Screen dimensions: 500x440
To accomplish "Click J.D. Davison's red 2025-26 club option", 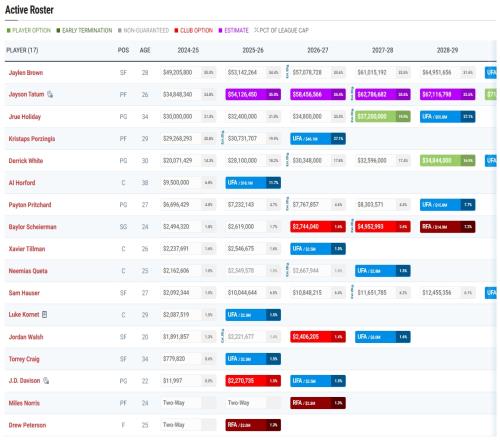I will tap(253, 380).
